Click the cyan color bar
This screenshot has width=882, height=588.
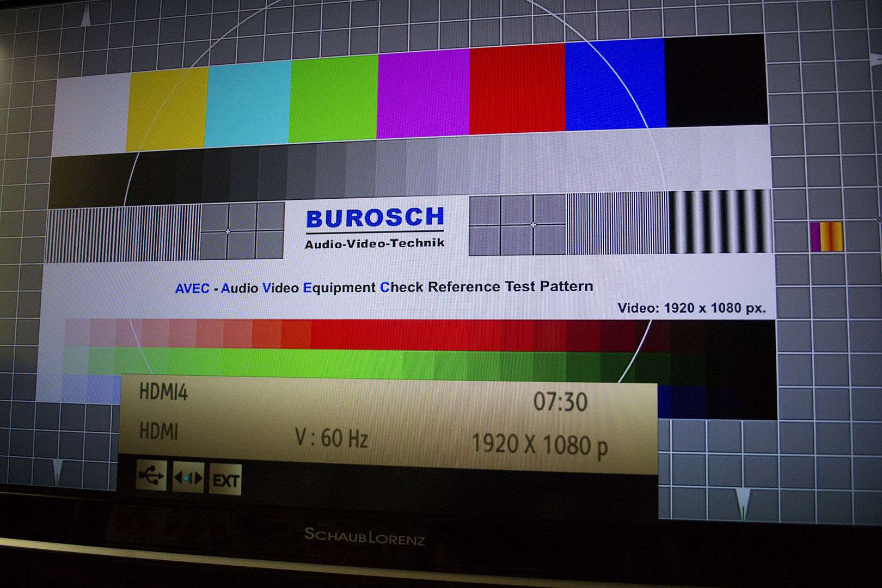248,103
